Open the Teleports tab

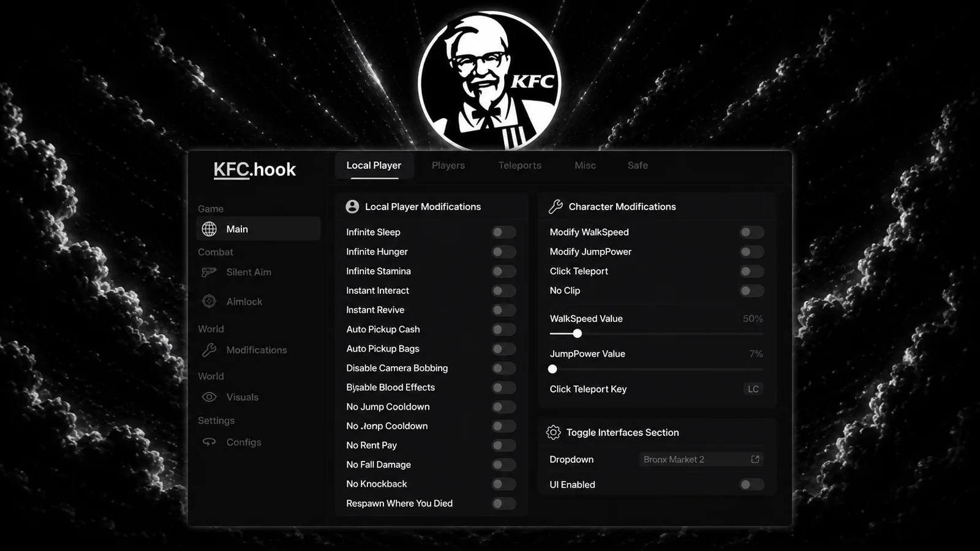pos(520,165)
